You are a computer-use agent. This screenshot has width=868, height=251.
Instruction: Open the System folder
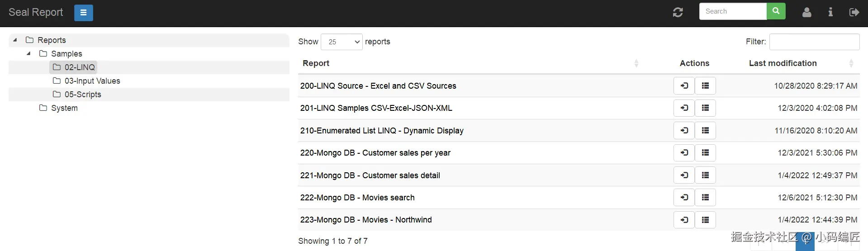click(x=64, y=108)
